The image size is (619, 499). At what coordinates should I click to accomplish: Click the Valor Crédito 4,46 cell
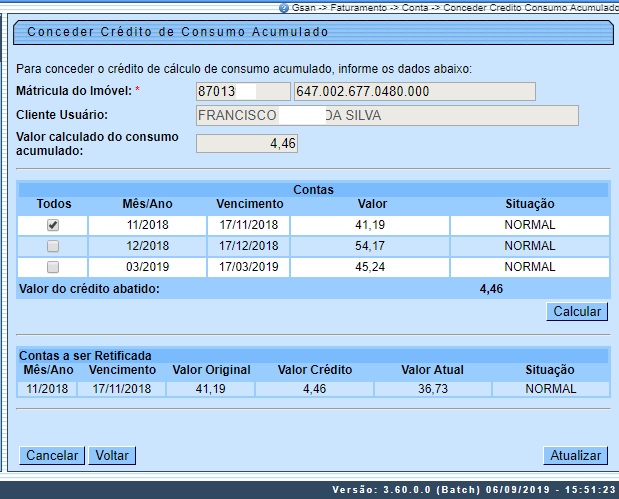tap(315, 389)
